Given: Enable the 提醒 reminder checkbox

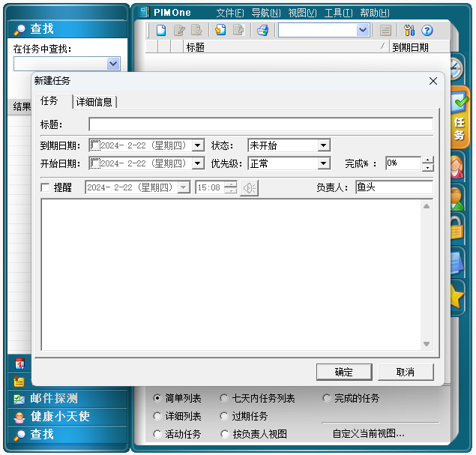Looking at the screenshot, I should point(45,187).
